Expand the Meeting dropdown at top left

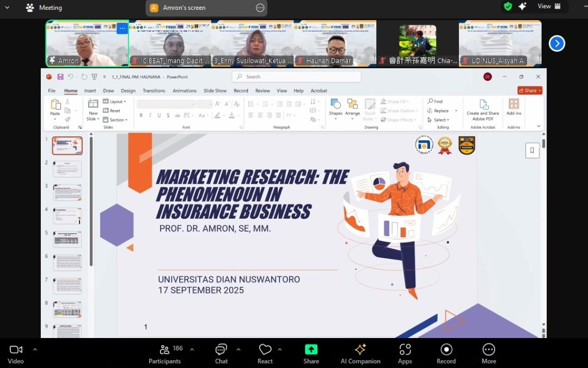(7, 8)
